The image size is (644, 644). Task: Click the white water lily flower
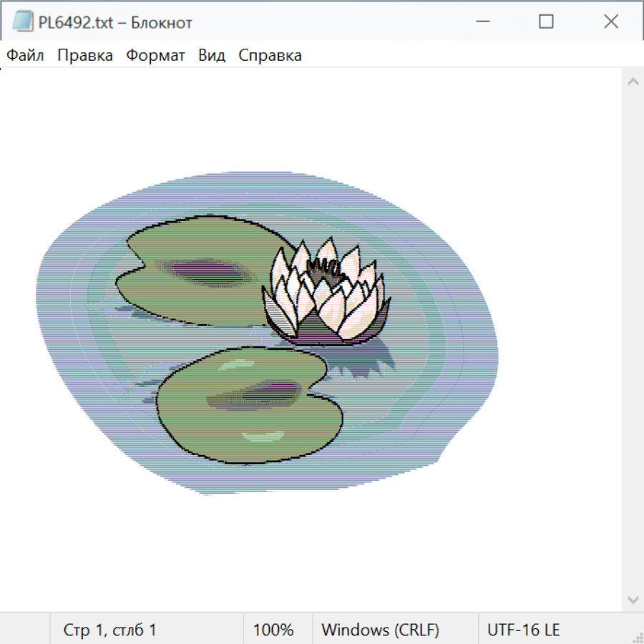[x=326, y=293]
